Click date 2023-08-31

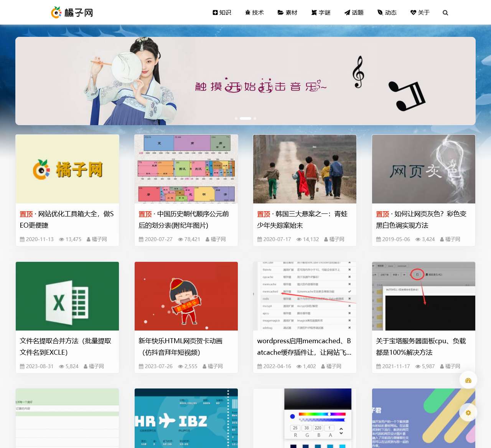[x=40, y=366]
